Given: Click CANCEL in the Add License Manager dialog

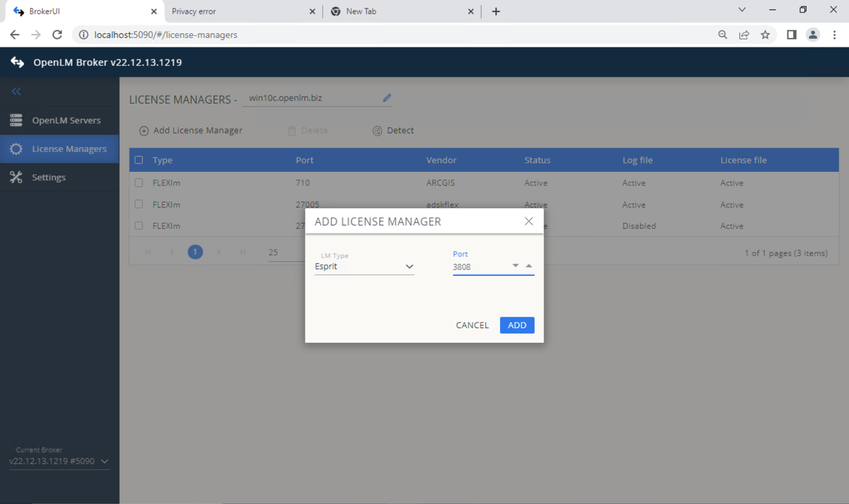Looking at the screenshot, I should tap(472, 325).
